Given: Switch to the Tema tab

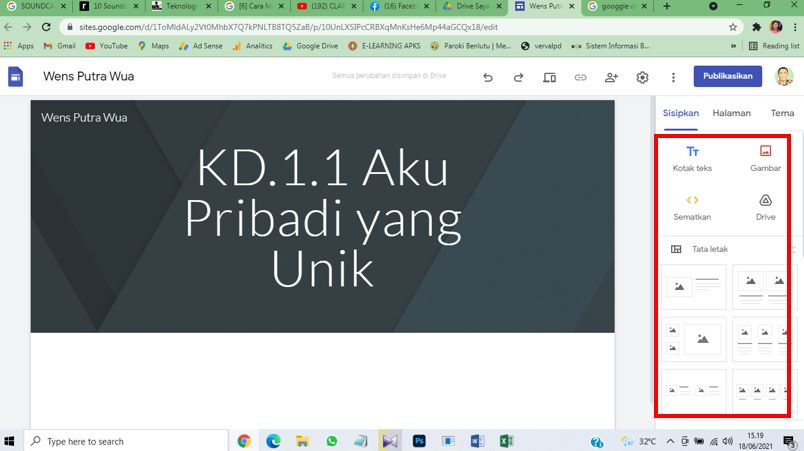Looking at the screenshot, I should pyautogui.click(x=781, y=113).
